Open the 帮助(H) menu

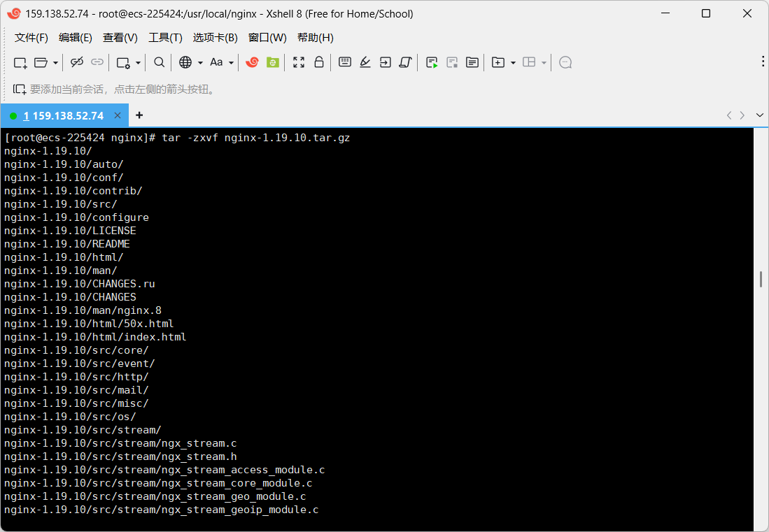point(316,38)
